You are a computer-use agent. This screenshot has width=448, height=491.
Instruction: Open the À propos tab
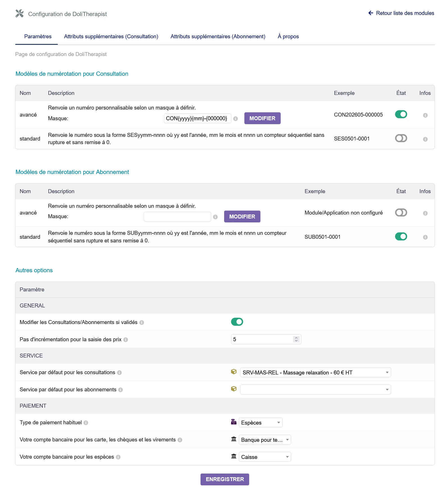click(x=288, y=37)
